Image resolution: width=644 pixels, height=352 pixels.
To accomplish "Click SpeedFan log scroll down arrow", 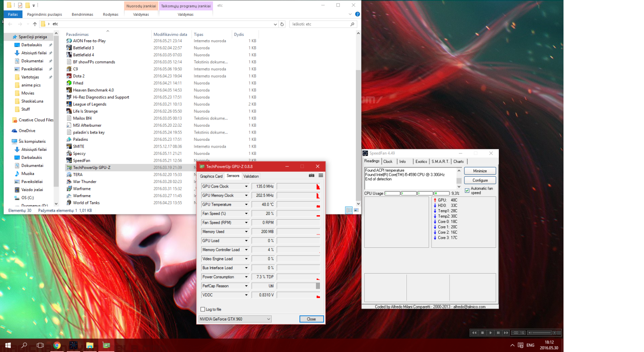I will [x=459, y=187].
